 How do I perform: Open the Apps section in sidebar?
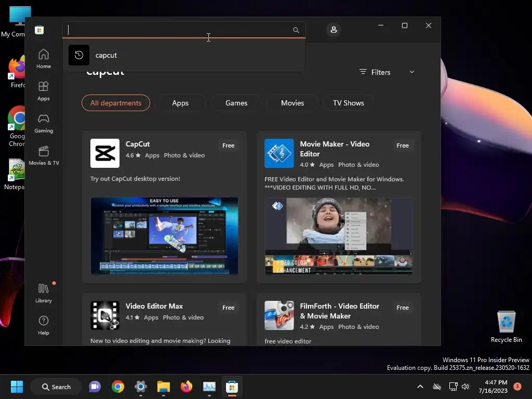[x=44, y=91]
